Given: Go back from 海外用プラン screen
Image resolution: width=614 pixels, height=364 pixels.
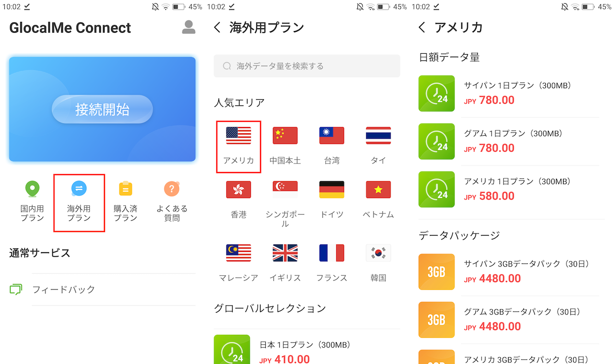Looking at the screenshot, I should (x=217, y=27).
